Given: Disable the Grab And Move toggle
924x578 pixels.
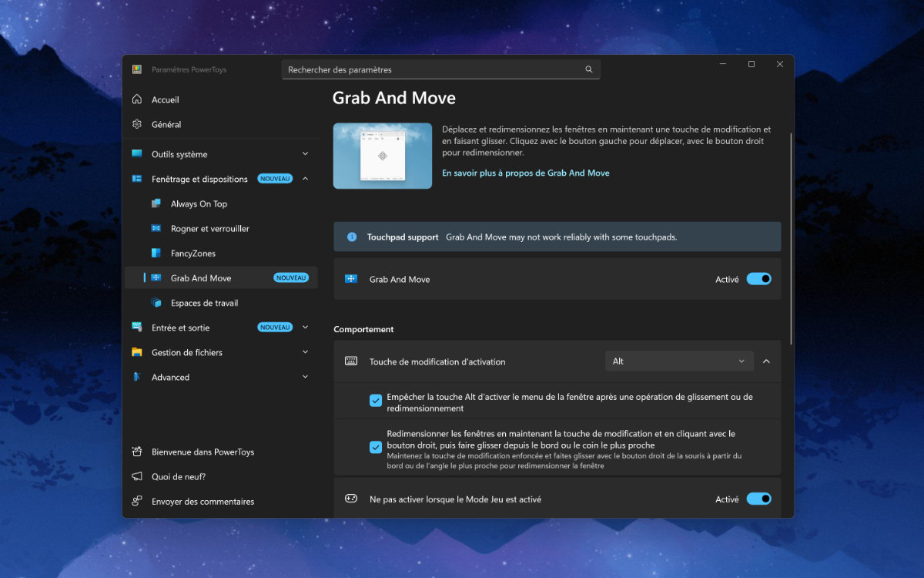Looking at the screenshot, I should tap(758, 279).
